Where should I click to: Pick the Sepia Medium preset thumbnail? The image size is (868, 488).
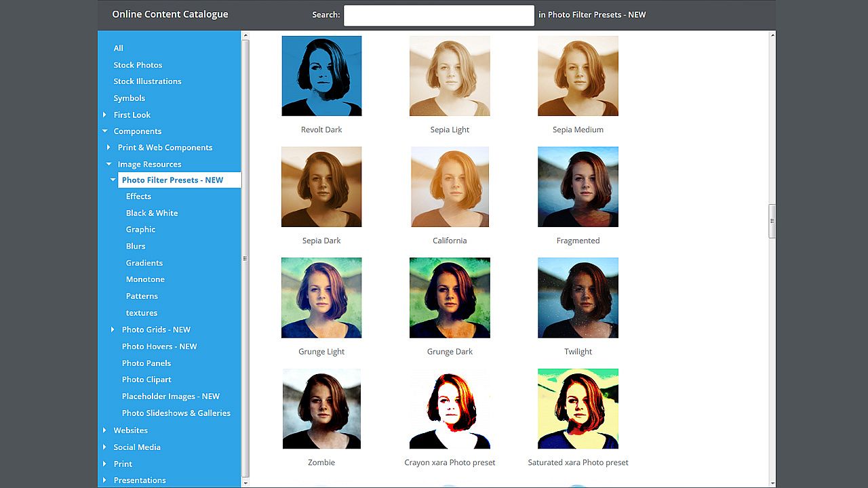coord(578,76)
